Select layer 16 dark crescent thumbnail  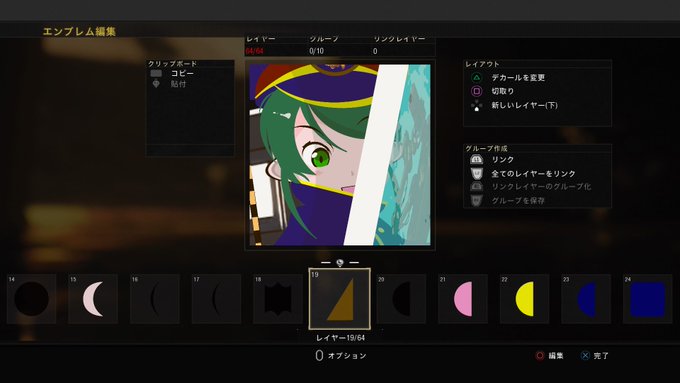coord(155,299)
